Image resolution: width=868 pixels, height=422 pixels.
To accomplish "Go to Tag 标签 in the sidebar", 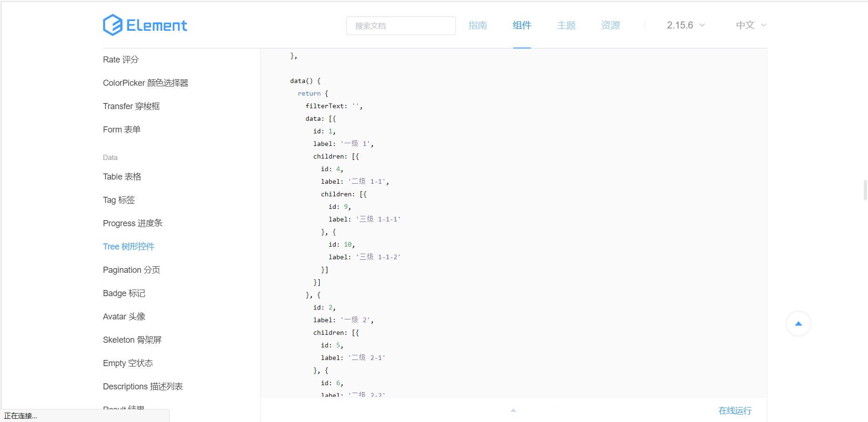I will [119, 200].
